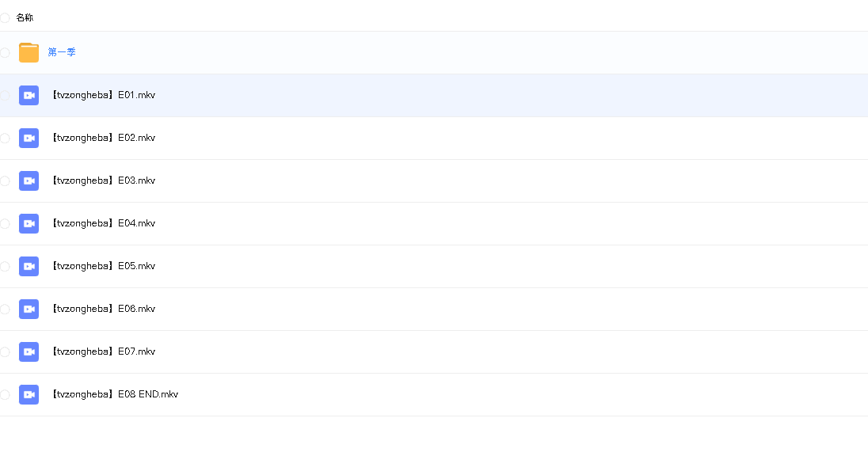
Task: Open the file named 【tvzongheba】E05.mkv
Action: 102,266
